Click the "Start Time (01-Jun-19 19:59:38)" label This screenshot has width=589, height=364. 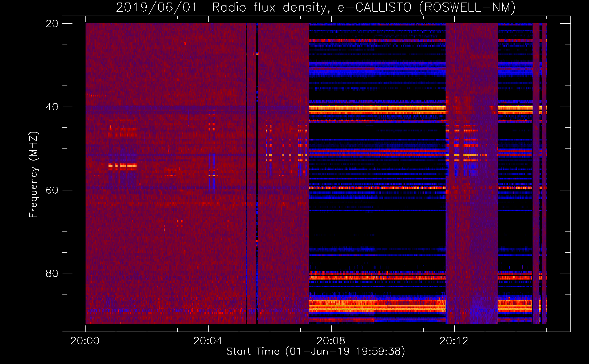click(x=316, y=352)
